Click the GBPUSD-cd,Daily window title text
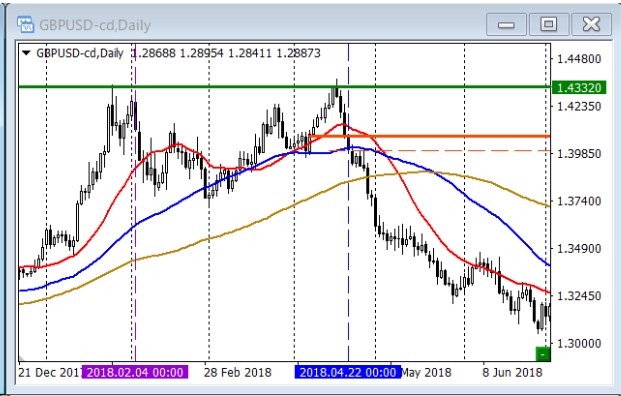This screenshot has width=621, height=396. (95, 25)
